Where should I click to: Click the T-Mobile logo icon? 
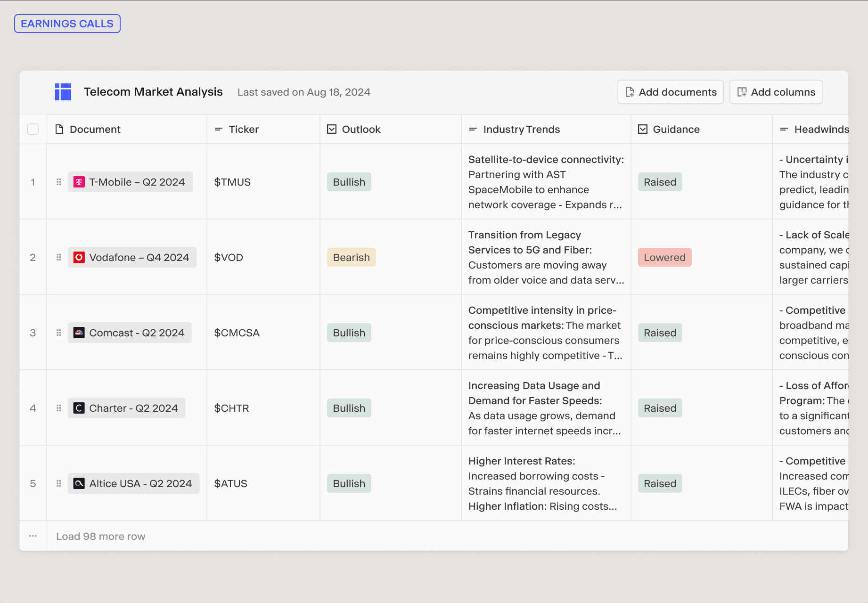tap(79, 182)
